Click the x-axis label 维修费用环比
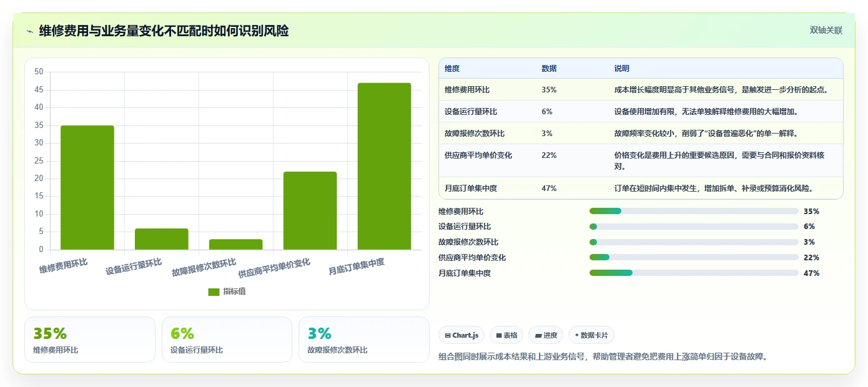Image resolution: width=868 pixels, height=387 pixels. pos(63,265)
